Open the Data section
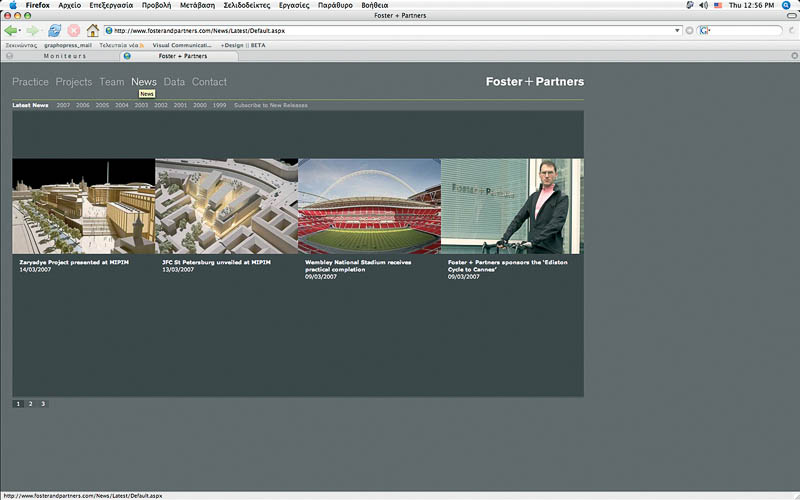The height and width of the screenshot is (500, 800). pos(174,82)
